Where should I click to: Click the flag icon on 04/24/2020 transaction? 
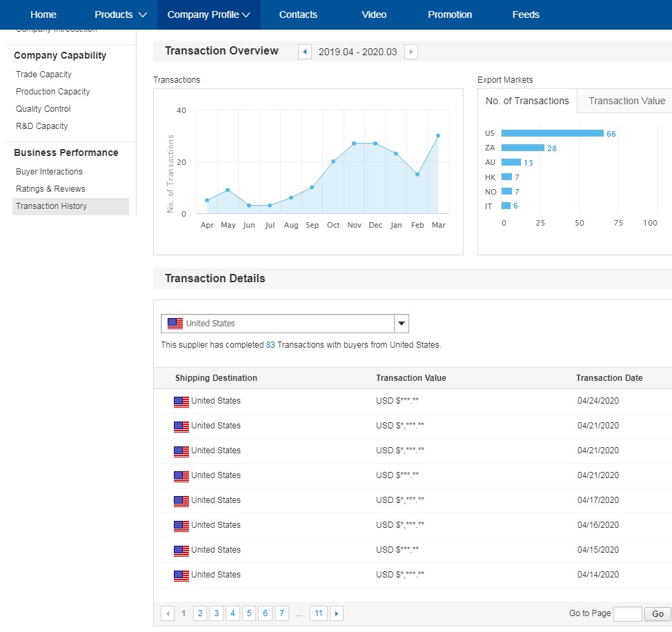pyautogui.click(x=181, y=402)
